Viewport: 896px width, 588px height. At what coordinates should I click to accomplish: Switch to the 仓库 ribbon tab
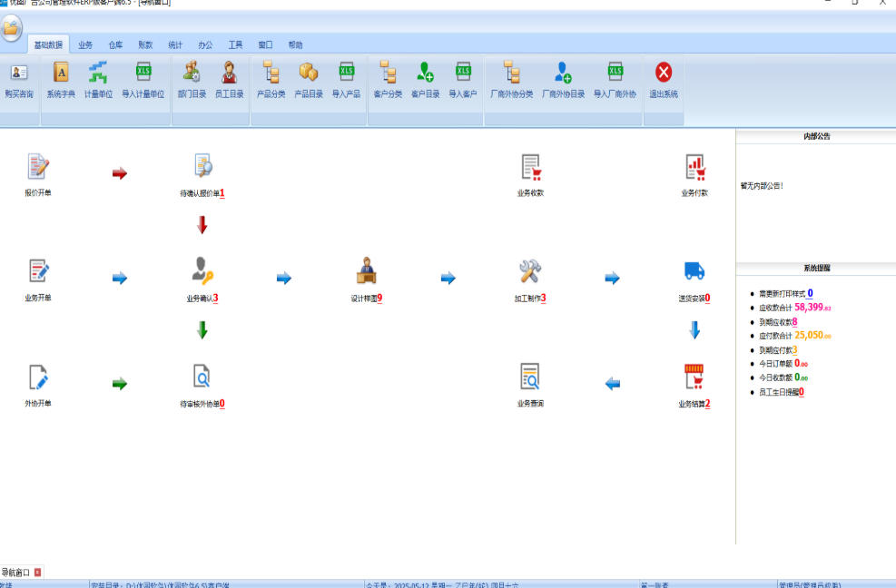coord(115,44)
